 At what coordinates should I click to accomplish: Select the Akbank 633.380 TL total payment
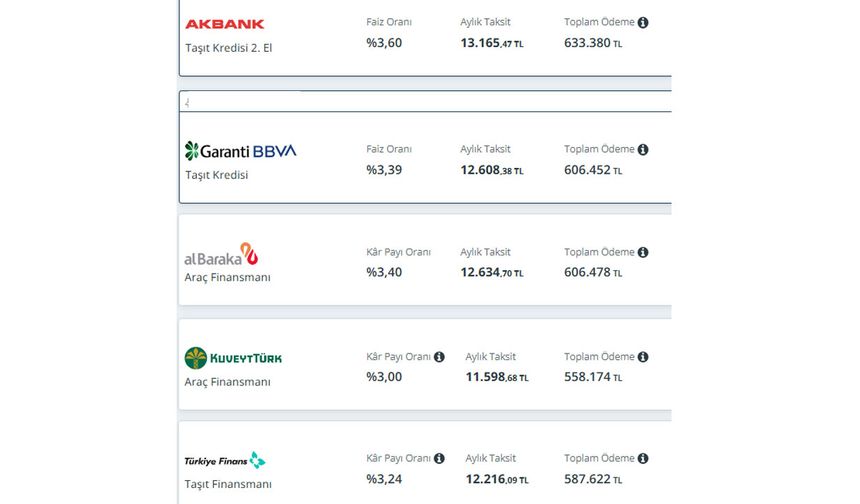pos(593,43)
